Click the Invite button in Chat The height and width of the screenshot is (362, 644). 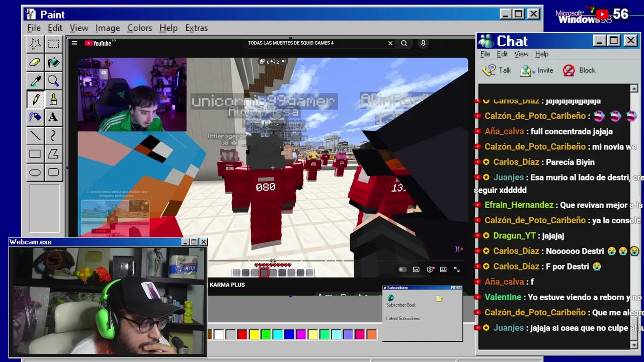(x=536, y=70)
